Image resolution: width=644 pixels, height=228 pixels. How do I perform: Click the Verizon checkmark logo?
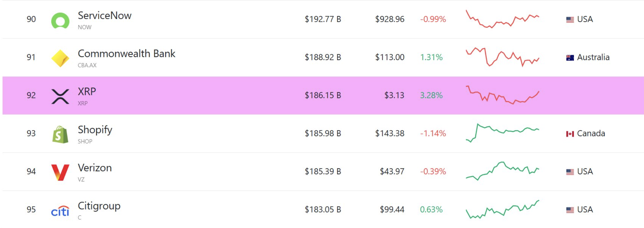[60, 172]
